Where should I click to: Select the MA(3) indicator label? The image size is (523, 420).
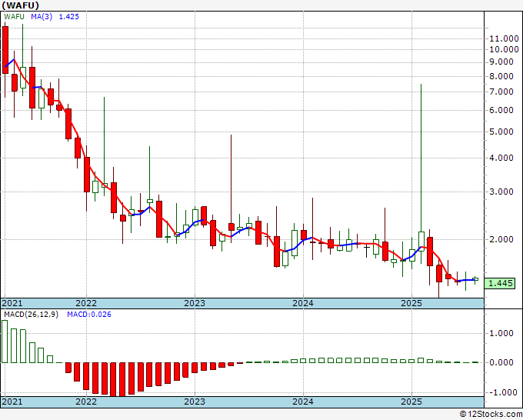coord(42,17)
